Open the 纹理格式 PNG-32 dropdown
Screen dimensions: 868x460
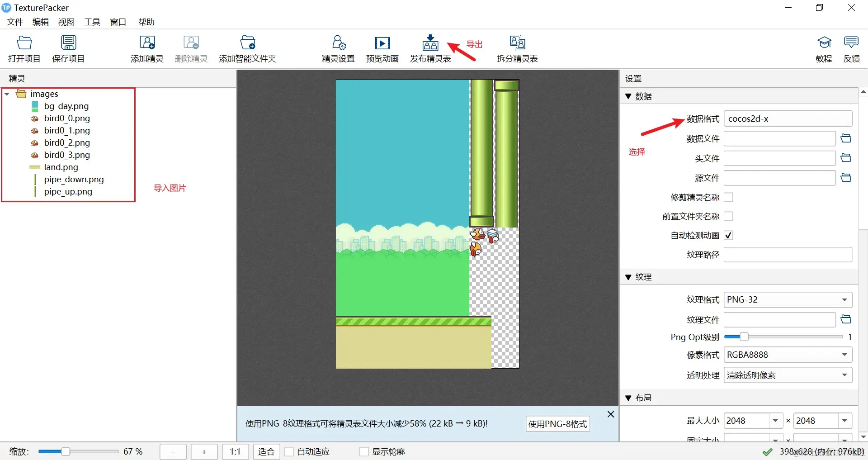pos(788,300)
